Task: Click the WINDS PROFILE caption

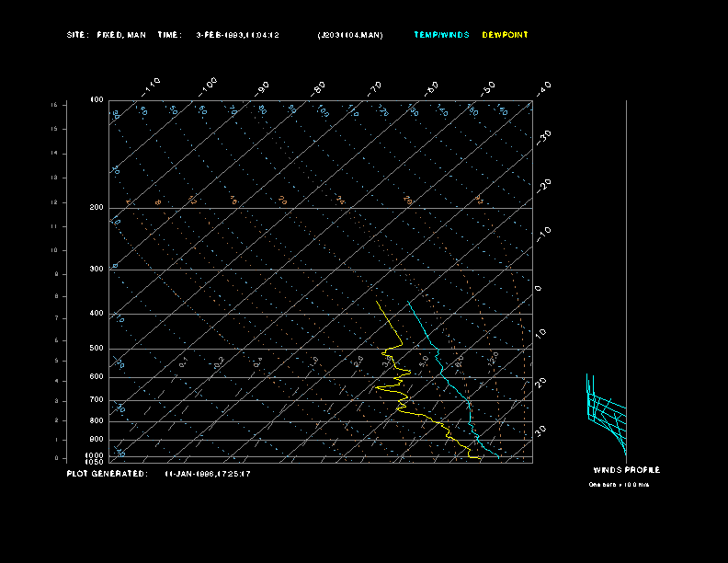Action: click(626, 470)
